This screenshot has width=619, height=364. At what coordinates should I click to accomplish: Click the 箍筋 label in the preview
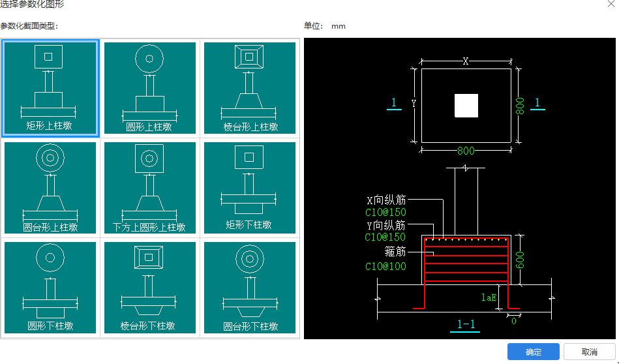[395, 251]
